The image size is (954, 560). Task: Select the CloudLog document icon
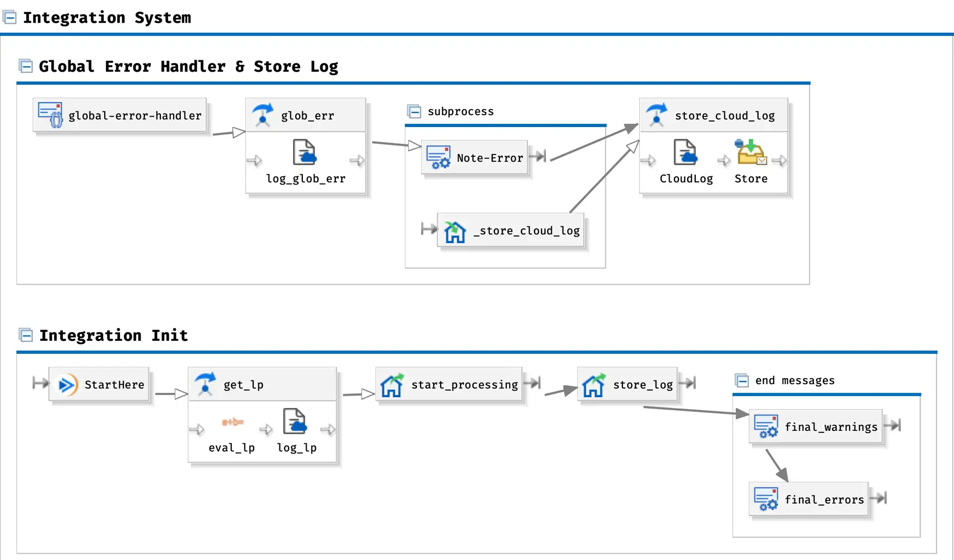(x=685, y=152)
